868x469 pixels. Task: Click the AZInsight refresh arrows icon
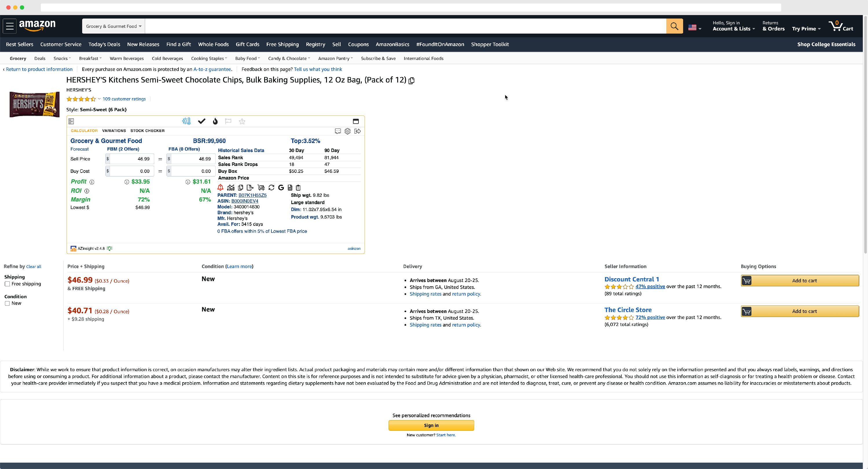point(271,188)
